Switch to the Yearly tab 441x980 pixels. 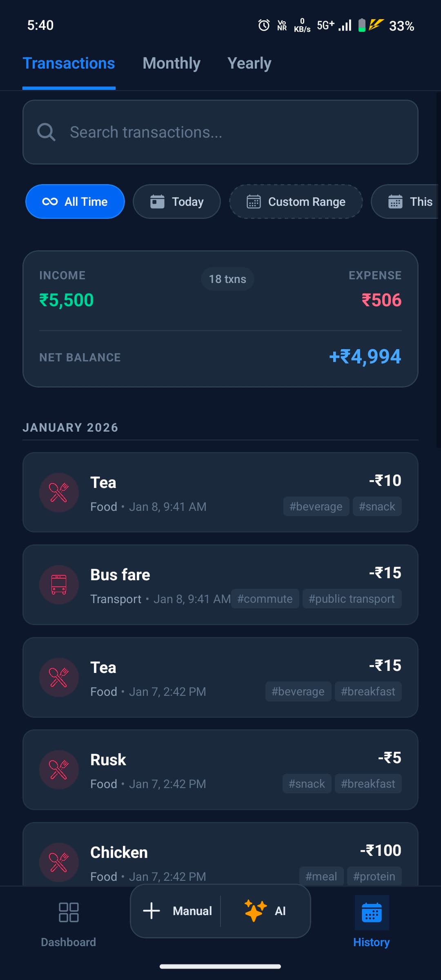pos(249,63)
